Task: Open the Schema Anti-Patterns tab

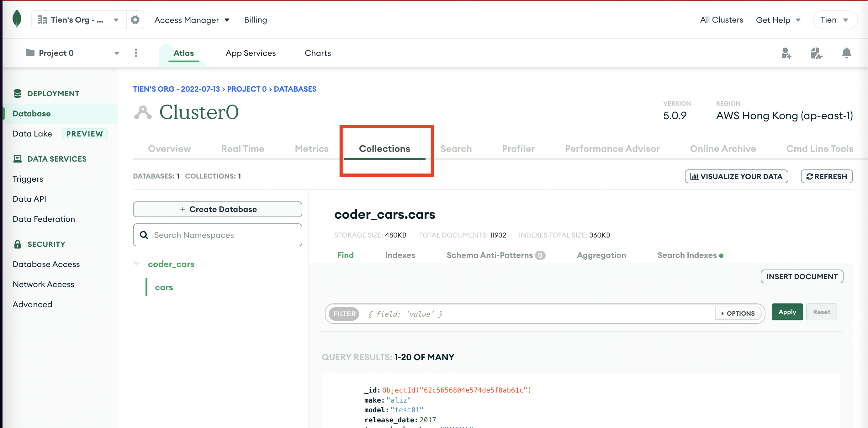Action: 496,255
